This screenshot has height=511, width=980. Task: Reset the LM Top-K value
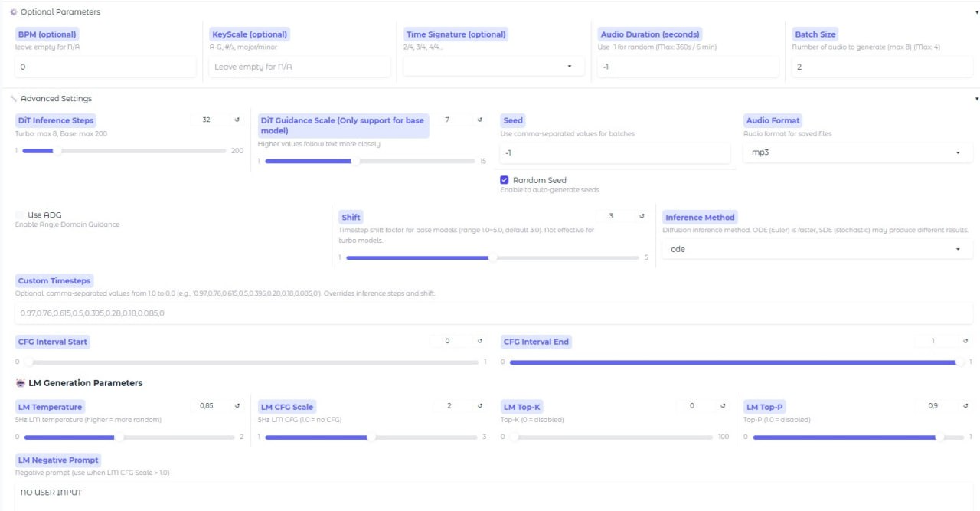coord(723,406)
